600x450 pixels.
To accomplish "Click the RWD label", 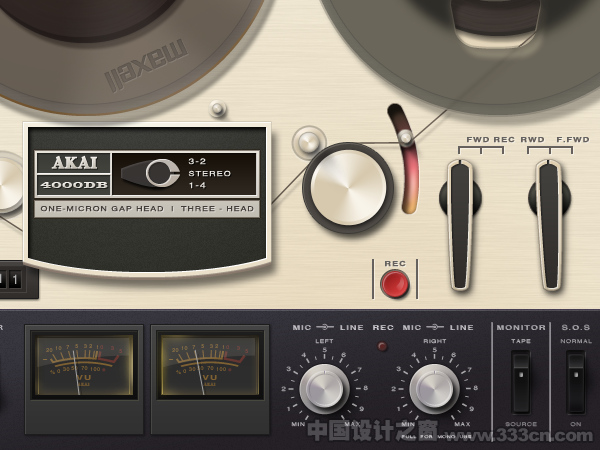I will pyautogui.click(x=532, y=140).
